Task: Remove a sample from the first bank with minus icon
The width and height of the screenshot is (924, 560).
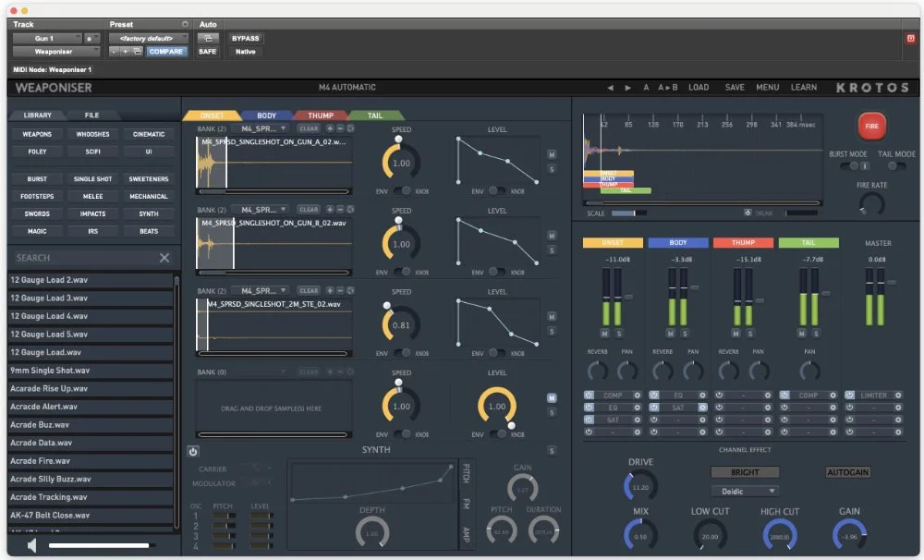Action: 340,128
